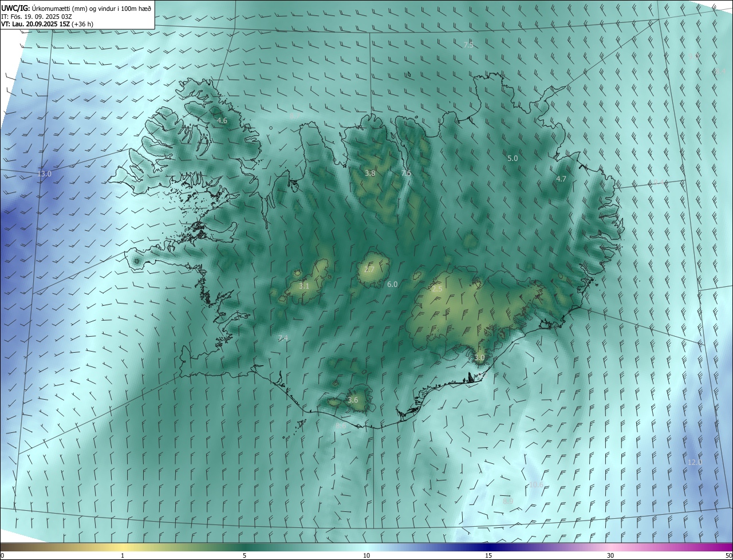733x560 pixels.
Task: Click the '4.6' value in the Westfjords
Action: [x=222, y=121]
